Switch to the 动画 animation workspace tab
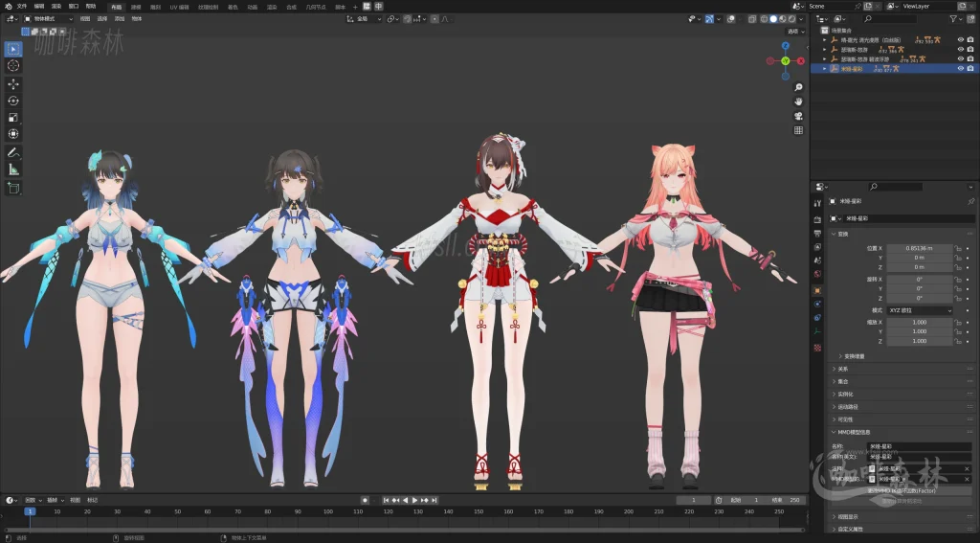The width and height of the screenshot is (980, 543). 252,7
